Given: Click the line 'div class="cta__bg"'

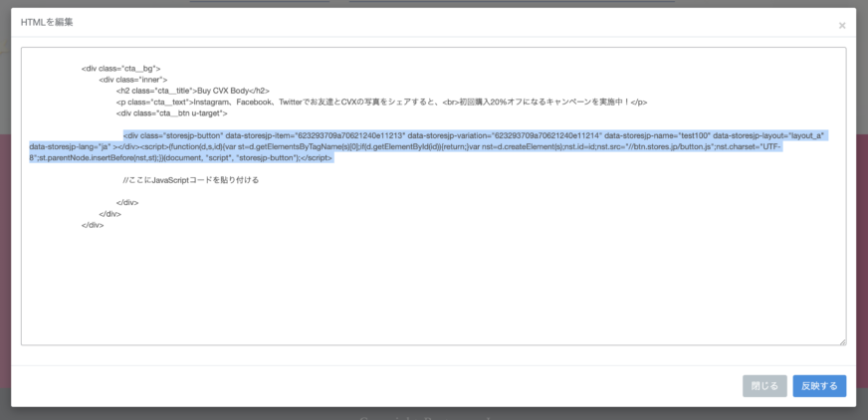Looking at the screenshot, I should click(x=120, y=69).
